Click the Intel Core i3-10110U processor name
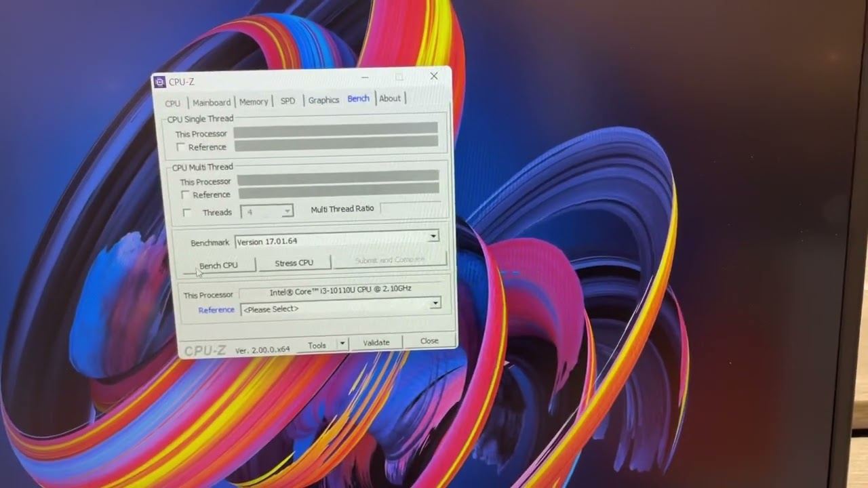 click(x=340, y=290)
